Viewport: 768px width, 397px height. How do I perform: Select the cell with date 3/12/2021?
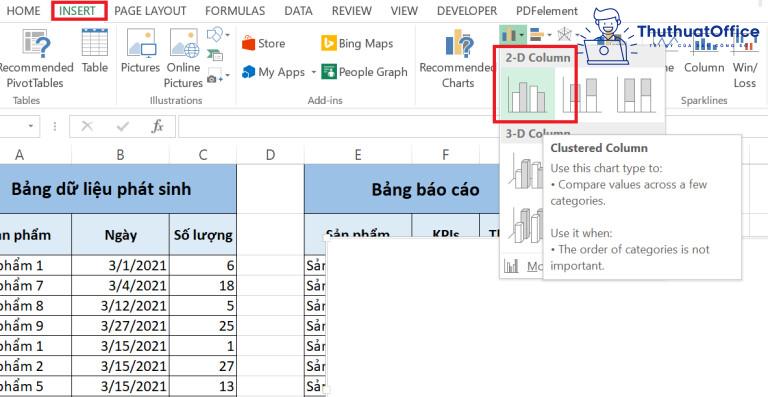click(x=120, y=305)
